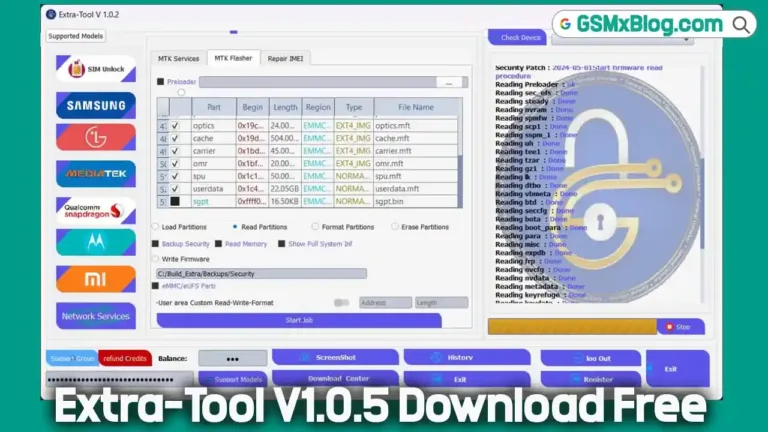Select the Samsung brand button
The height and width of the screenshot is (432, 768).
[96, 105]
